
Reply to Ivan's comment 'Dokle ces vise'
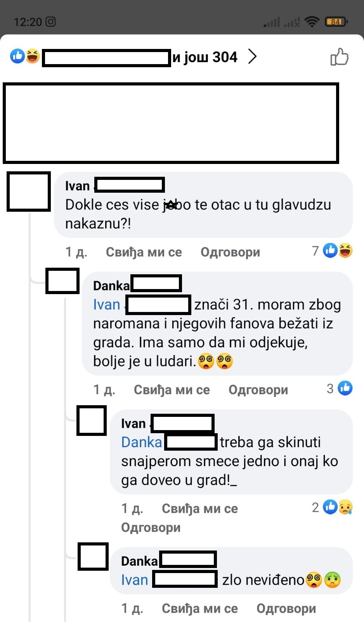[230, 252]
